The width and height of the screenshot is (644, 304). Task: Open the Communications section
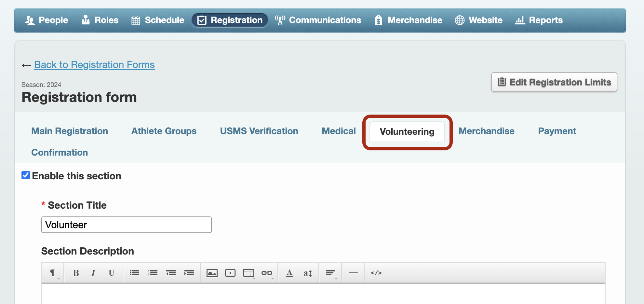[x=318, y=20]
